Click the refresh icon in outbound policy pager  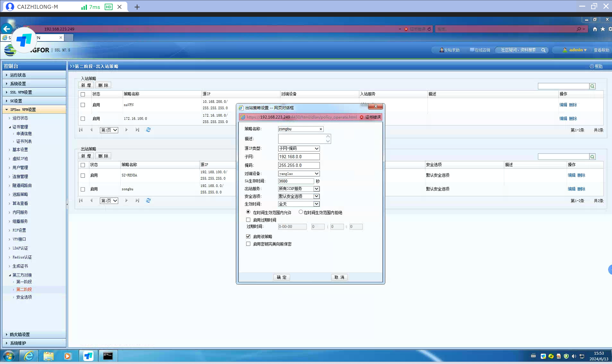pyautogui.click(x=148, y=200)
